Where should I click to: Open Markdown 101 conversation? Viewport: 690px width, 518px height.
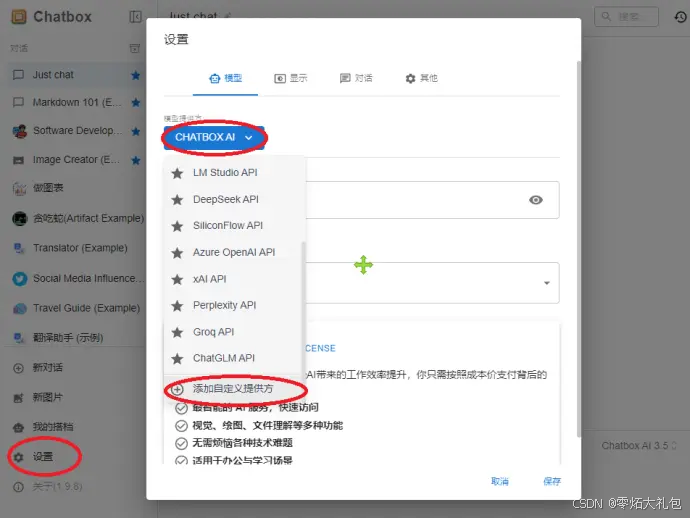click(x=76, y=103)
